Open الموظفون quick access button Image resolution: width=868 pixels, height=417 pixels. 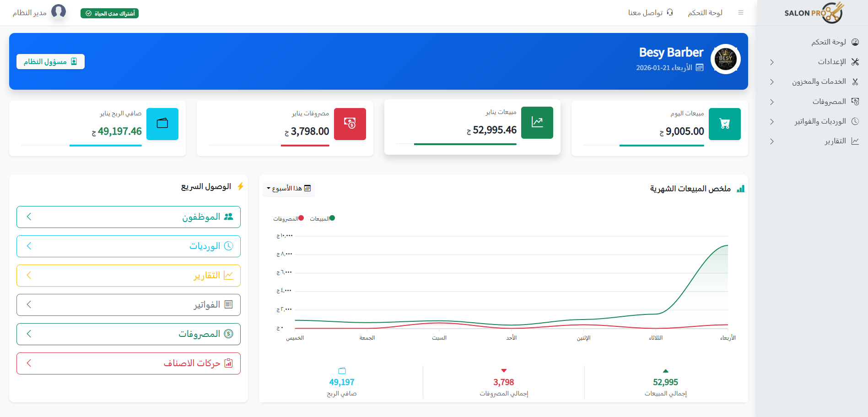[129, 217]
